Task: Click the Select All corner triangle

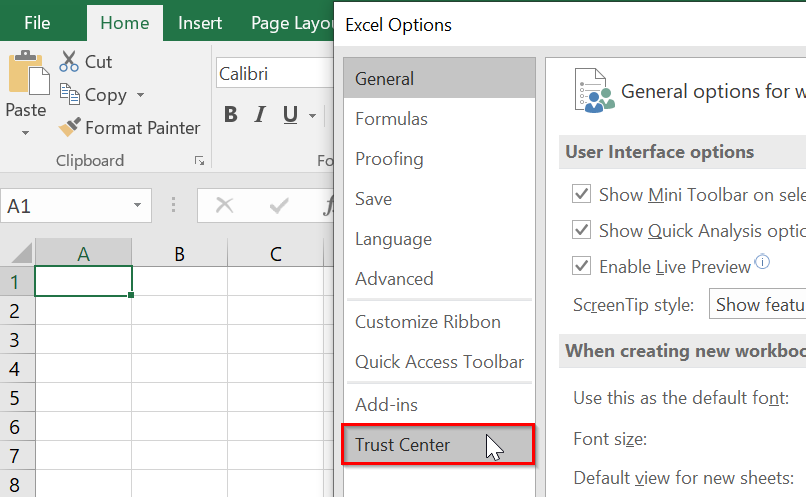Action: click(22, 253)
